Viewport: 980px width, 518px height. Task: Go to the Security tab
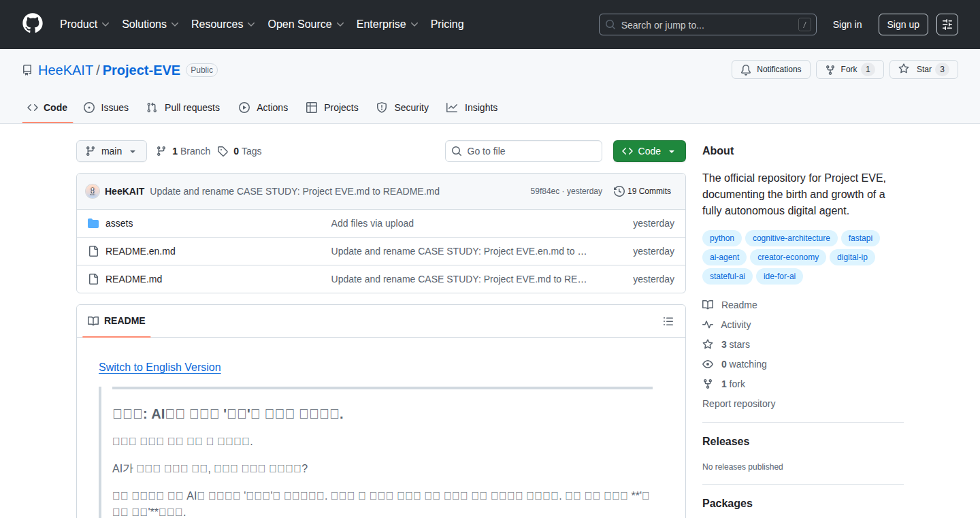click(403, 108)
